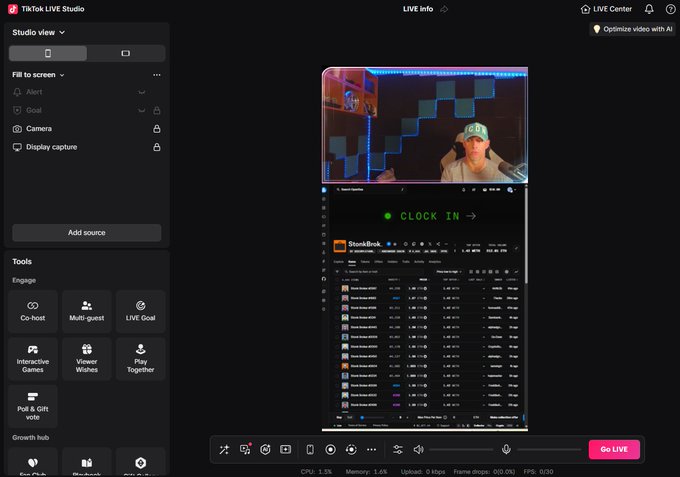Open the Co-host tool
Screen dimensions: 680x477
pyautogui.click(x=33, y=311)
